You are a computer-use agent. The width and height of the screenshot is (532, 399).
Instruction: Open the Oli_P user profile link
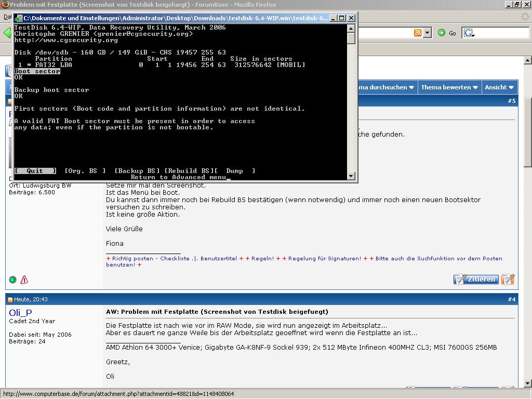pyautogui.click(x=20, y=312)
